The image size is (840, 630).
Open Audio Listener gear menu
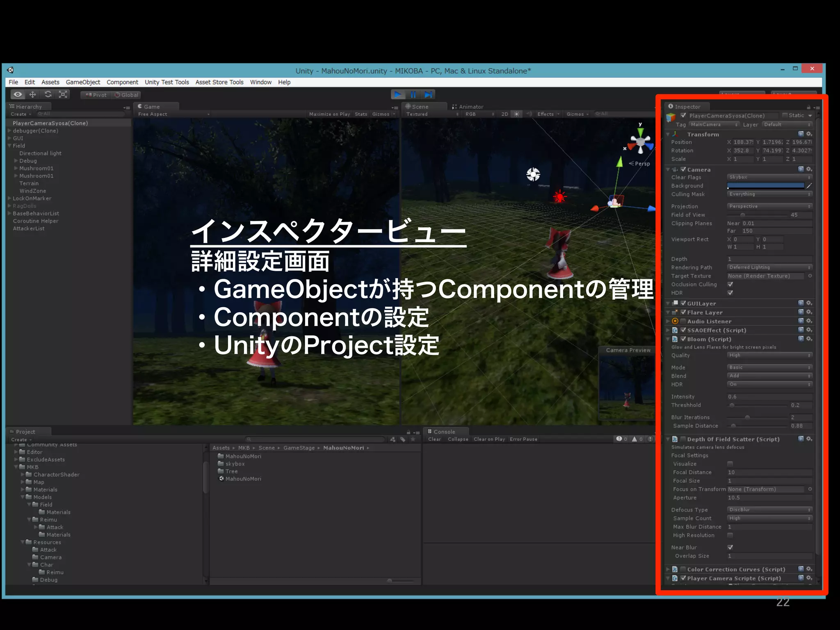[x=809, y=321]
